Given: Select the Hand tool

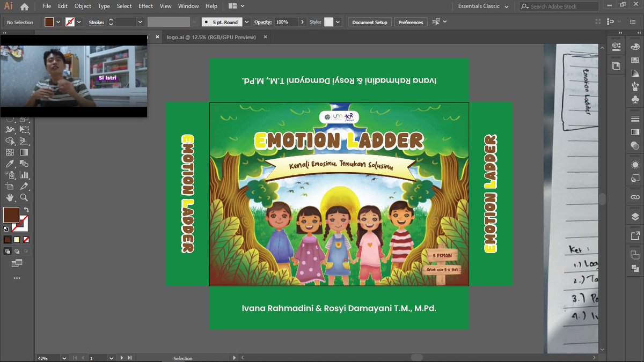Looking at the screenshot, I should pos(10,198).
